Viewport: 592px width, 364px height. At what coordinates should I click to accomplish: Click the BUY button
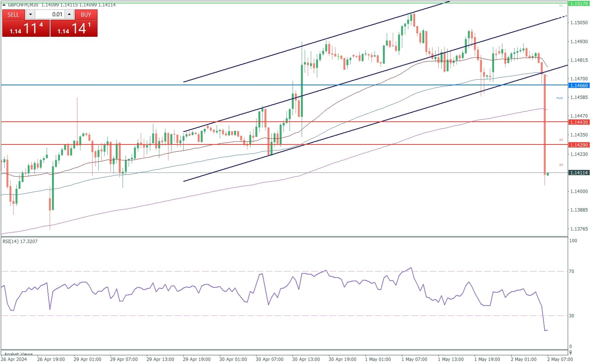(x=86, y=14)
